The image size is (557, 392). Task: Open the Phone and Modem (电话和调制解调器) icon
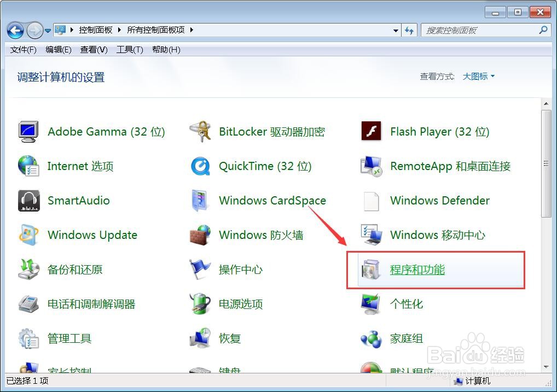tap(28, 304)
